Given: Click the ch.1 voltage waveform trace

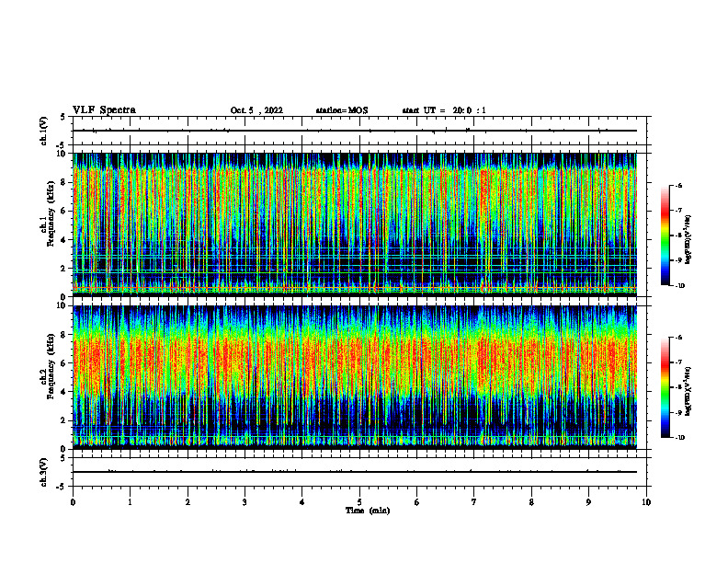Looking at the screenshot, I should click(355, 131).
